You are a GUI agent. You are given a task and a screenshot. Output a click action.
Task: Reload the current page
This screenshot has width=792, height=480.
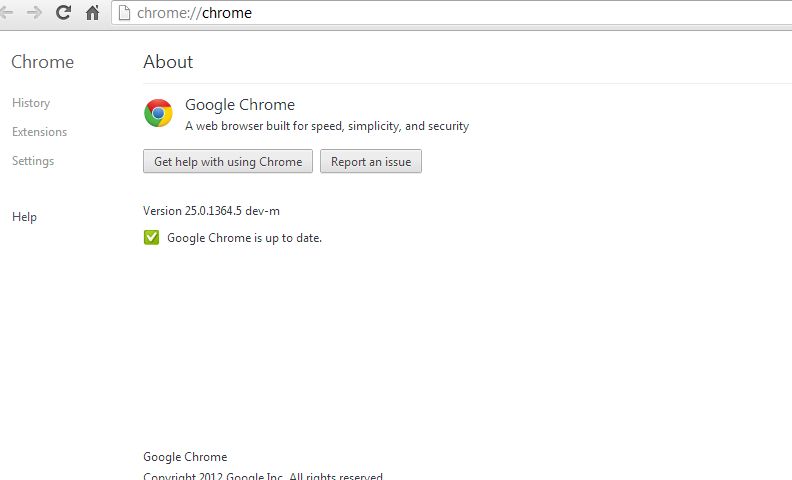63,13
